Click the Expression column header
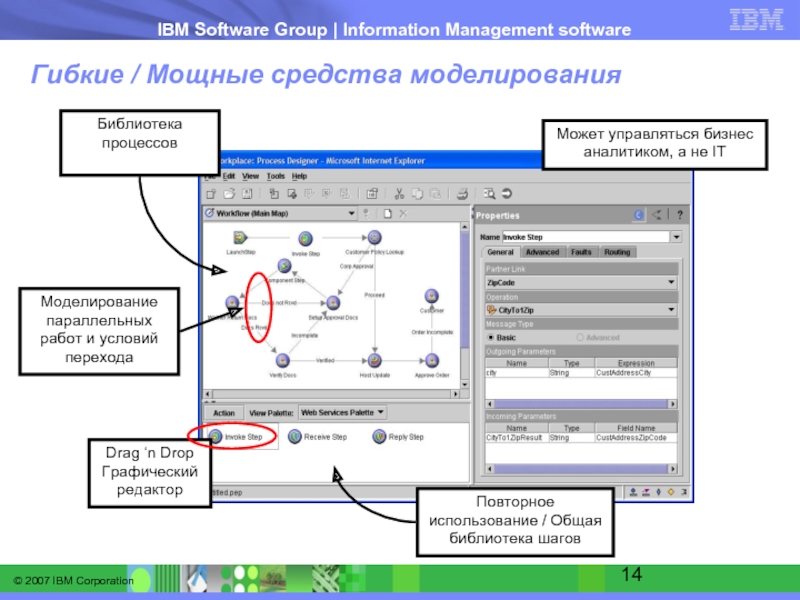 pos(636,363)
